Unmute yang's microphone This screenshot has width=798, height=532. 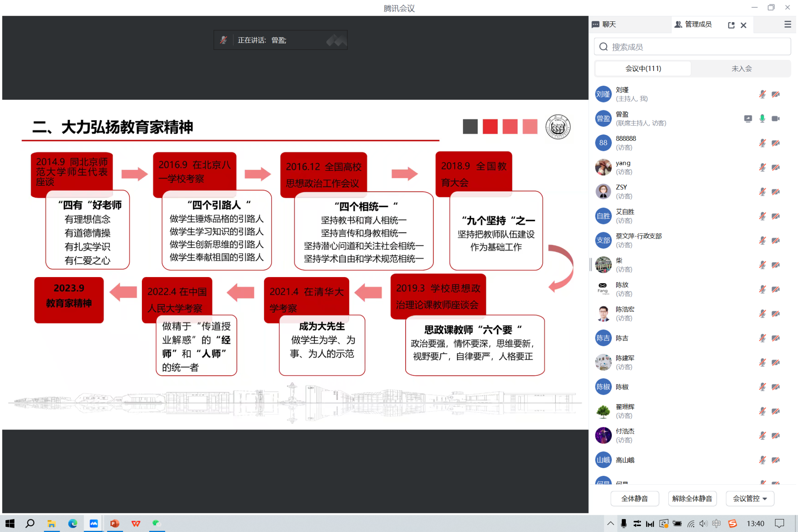click(762, 168)
